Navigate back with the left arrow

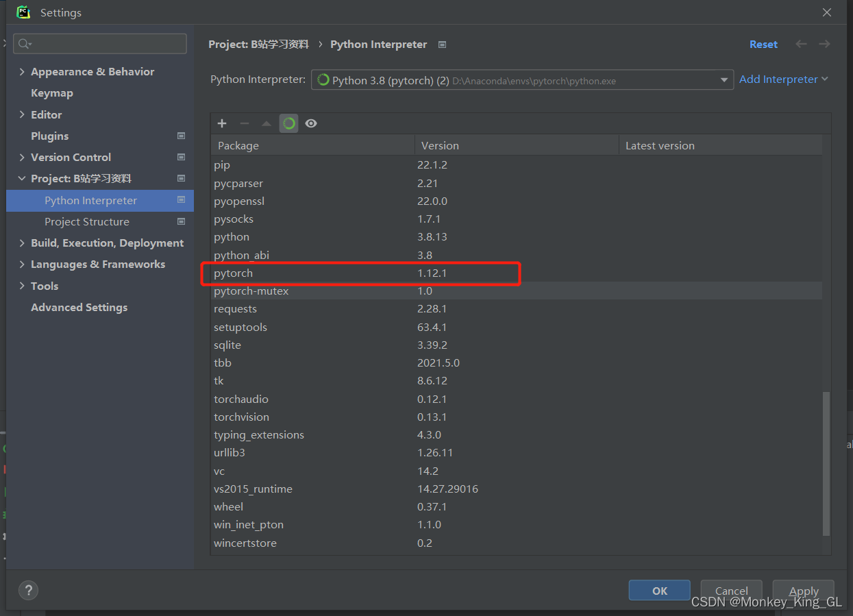coord(801,44)
